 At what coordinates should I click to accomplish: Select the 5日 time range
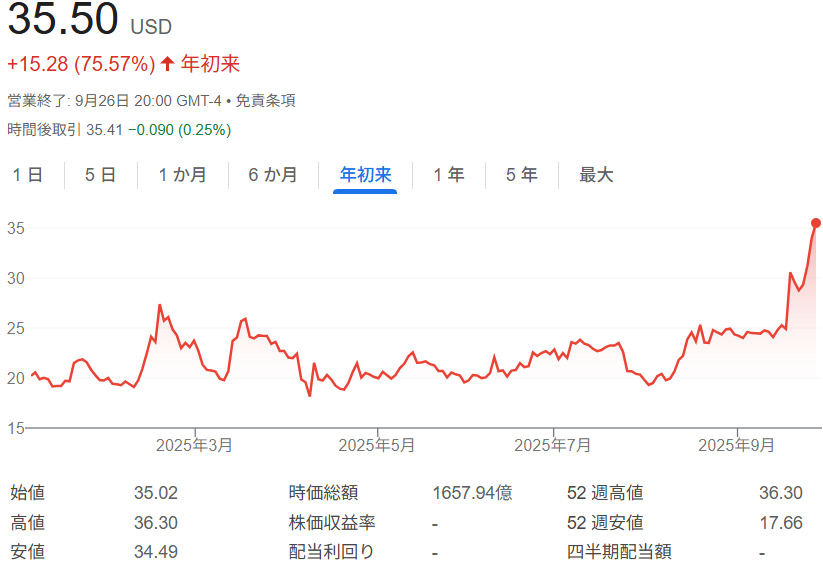(x=101, y=175)
